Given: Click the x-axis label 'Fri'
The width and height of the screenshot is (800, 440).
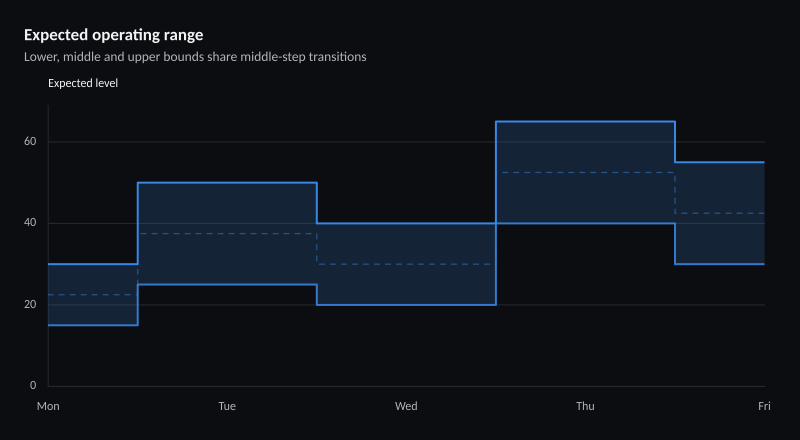Looking at the screenshot, I should pyautogui.click(x=764, y=406).
